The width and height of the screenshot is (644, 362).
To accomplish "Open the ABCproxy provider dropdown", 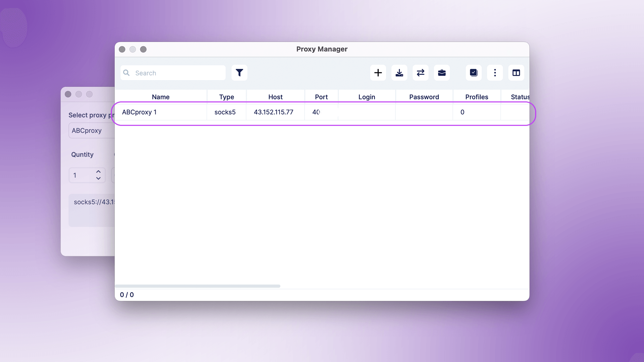I will pyautogui.click(x=91, y=131).
